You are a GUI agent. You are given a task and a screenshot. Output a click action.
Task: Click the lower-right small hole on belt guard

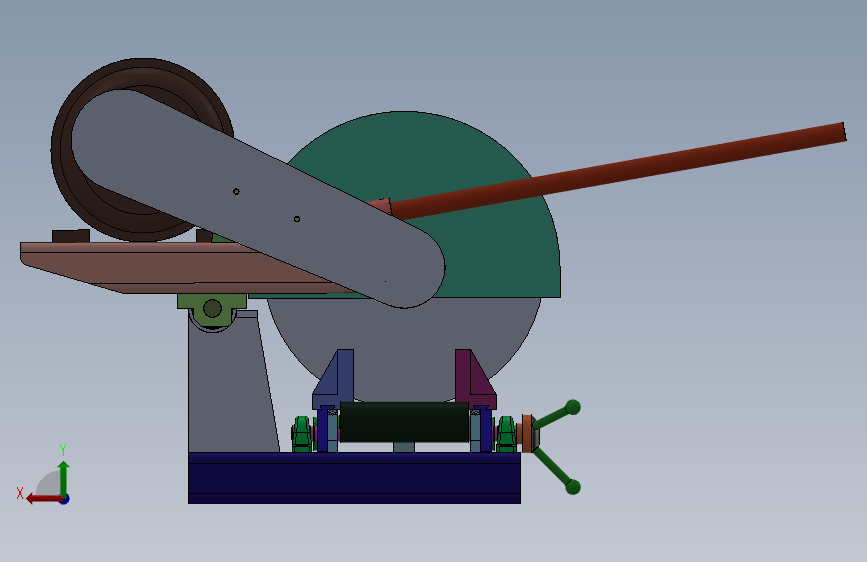(x=297, y=219)
